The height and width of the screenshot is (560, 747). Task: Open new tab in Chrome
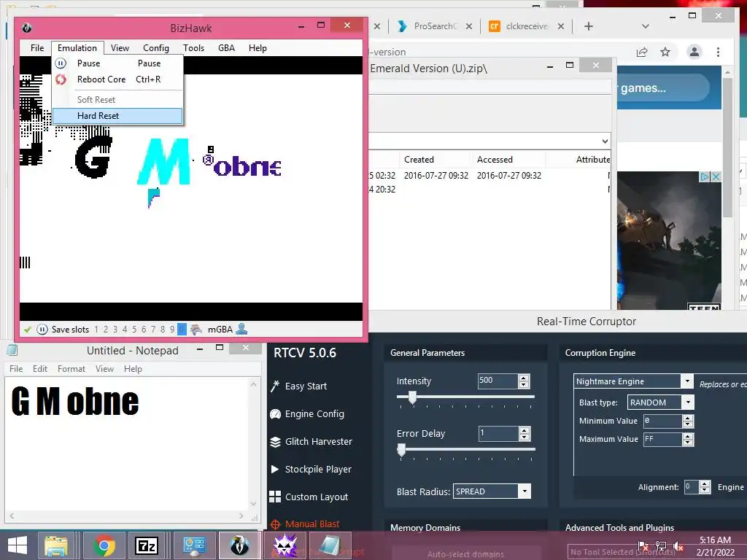[x=589, y=27]
